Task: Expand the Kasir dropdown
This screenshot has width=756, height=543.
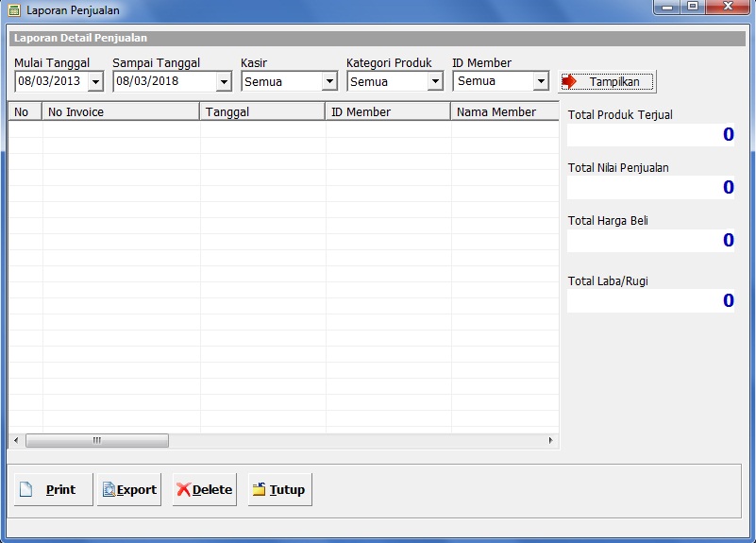Action: [x=329, y=82]
